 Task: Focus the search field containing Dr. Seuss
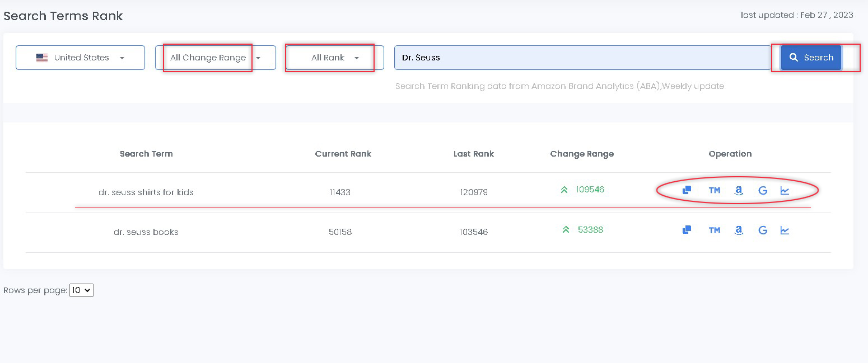pyautogui.click(x=582, y=58)
